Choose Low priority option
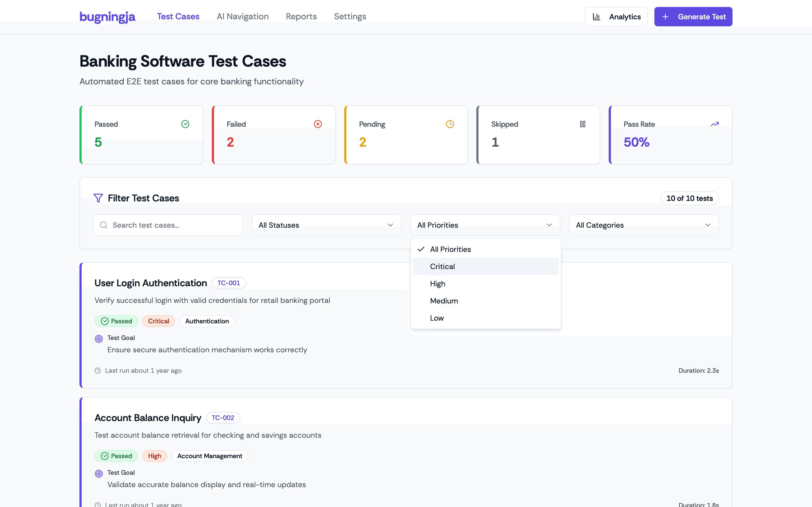The height and width of the screenshot is (507, 812). (x=485, y=318)
